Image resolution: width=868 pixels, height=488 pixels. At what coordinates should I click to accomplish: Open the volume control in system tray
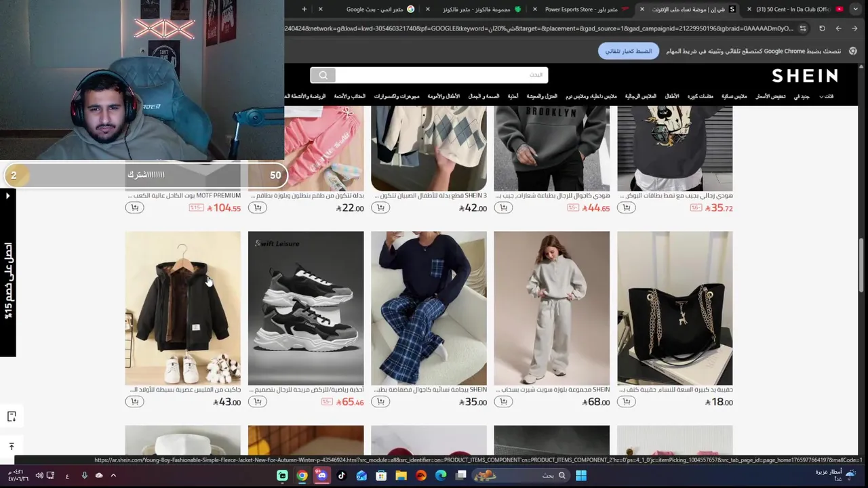click(x=39, y=476)
